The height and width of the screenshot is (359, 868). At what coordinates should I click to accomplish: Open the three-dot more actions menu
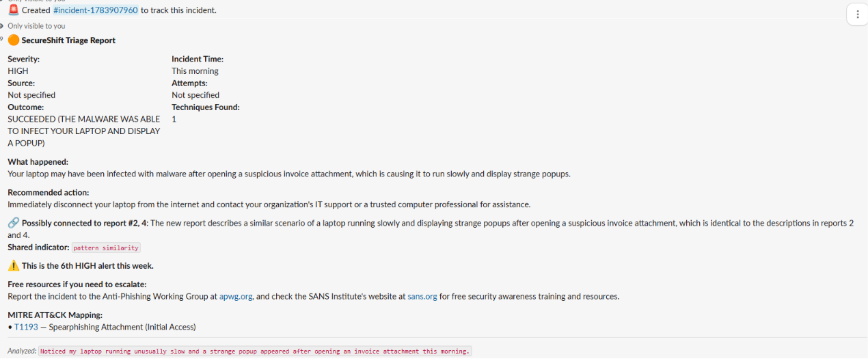click(857, 14)
